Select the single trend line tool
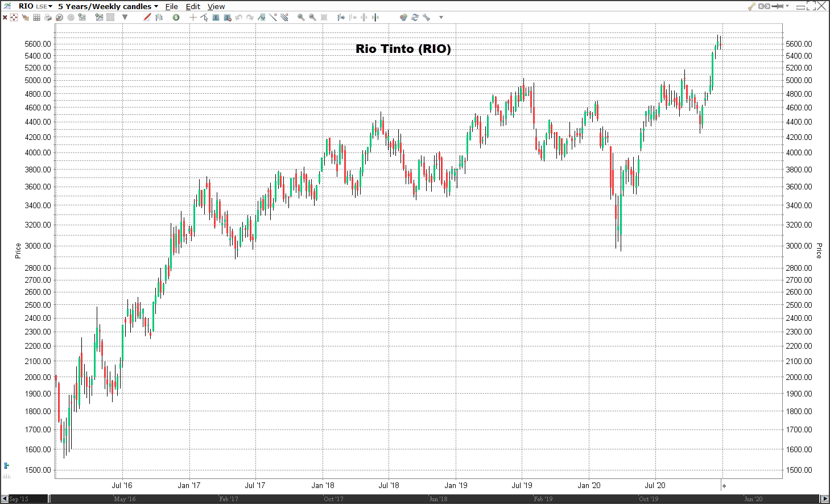 (273, 17)
